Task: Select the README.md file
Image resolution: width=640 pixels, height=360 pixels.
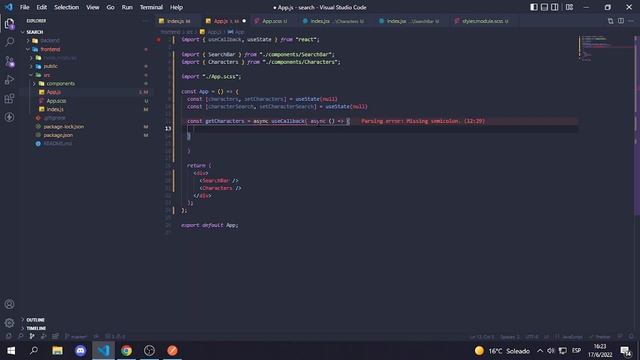Action: (x=58, y=143)
